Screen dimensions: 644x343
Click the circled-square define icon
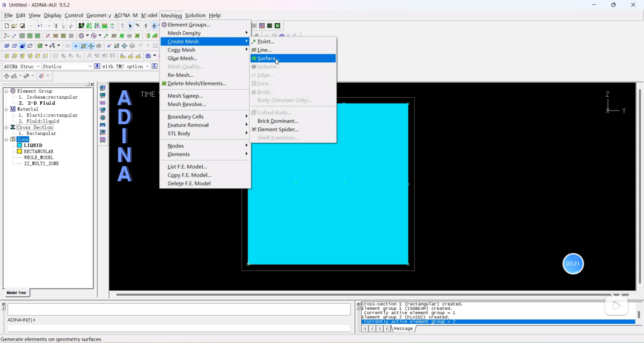click(x=81, y=35)
